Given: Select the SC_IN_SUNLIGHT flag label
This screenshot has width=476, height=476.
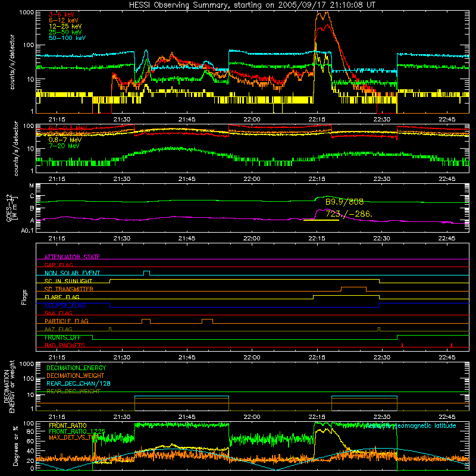Looking at the screenshot, I should pos(68,281).
